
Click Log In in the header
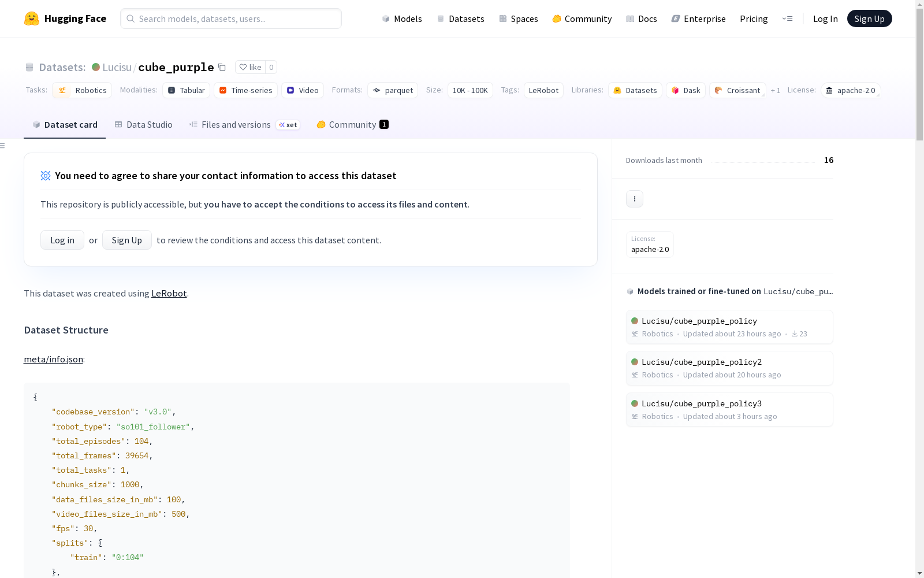pyautogui.click(x=825, y=18)
